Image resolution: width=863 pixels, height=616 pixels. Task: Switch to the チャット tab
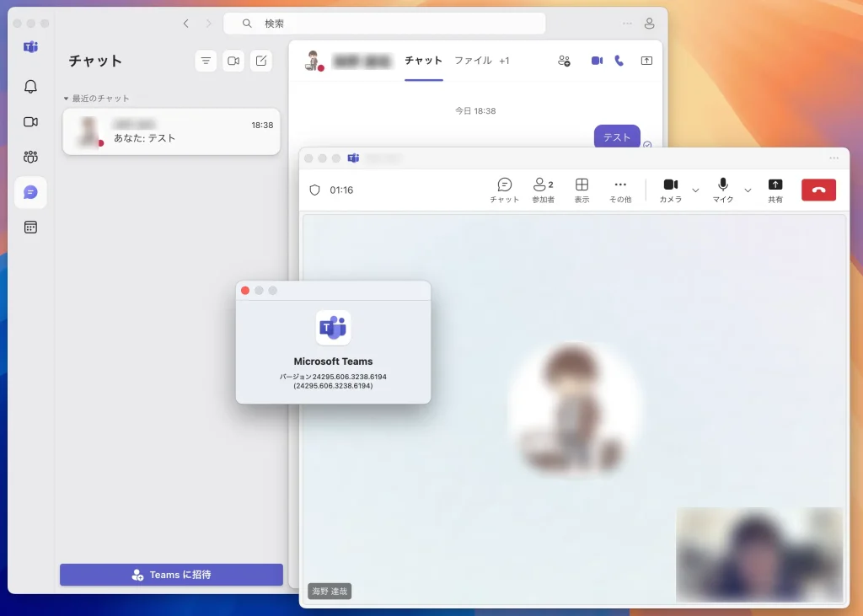[423, 61]
